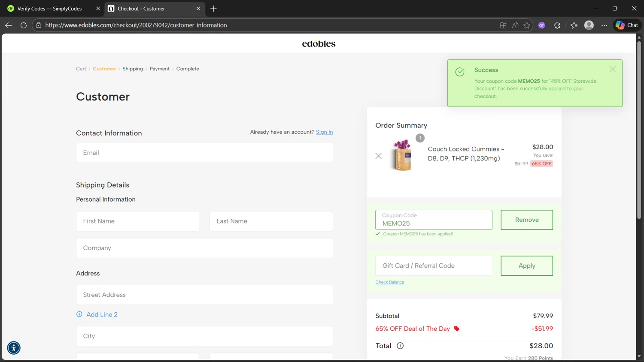This screenshot has height=362, width=644.
Task: Open favorites list icon
Action: (574, 25)
